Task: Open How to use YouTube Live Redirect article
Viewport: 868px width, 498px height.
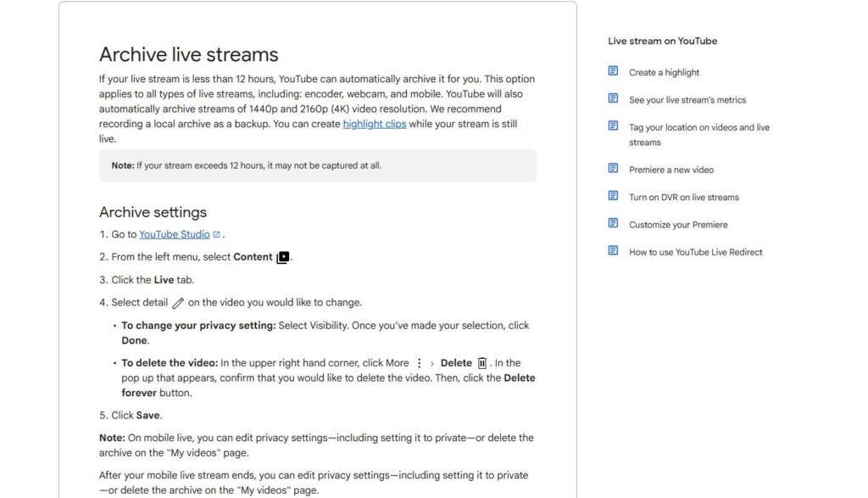Action: [x=695, y=253]
